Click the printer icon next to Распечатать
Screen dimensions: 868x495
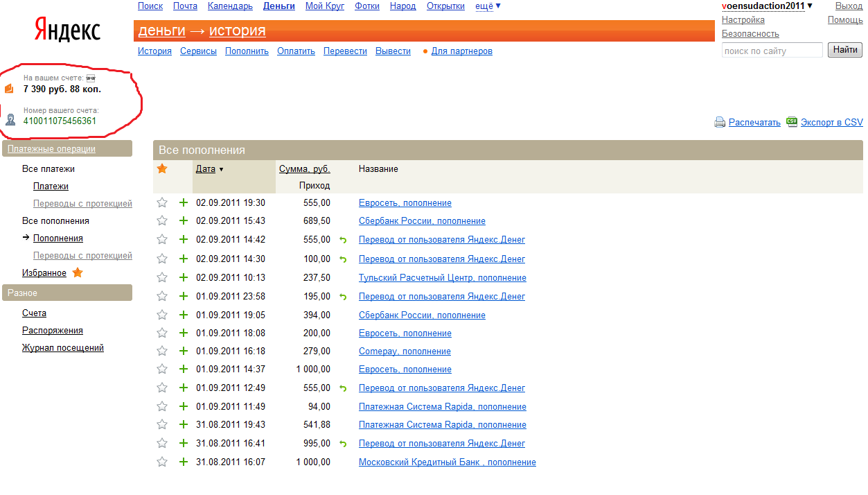720,122
